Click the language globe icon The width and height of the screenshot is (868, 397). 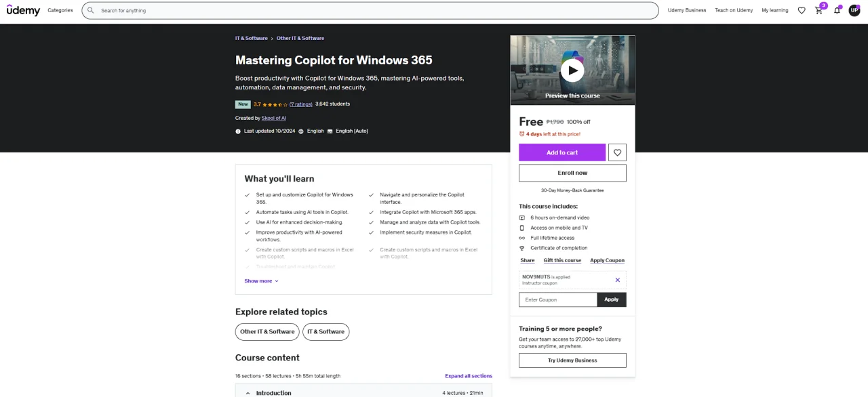coord(301,131)
